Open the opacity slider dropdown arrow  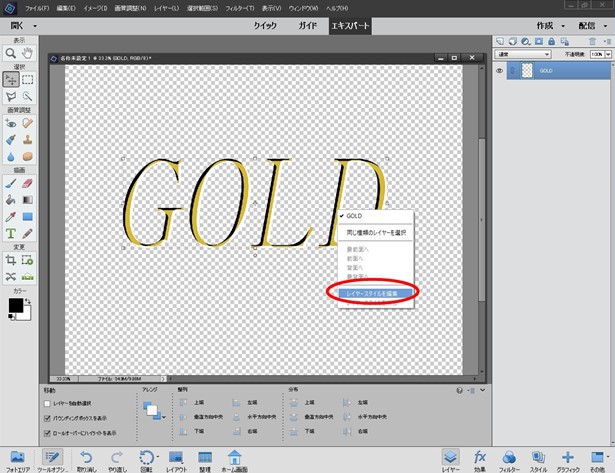click(608, 55)
